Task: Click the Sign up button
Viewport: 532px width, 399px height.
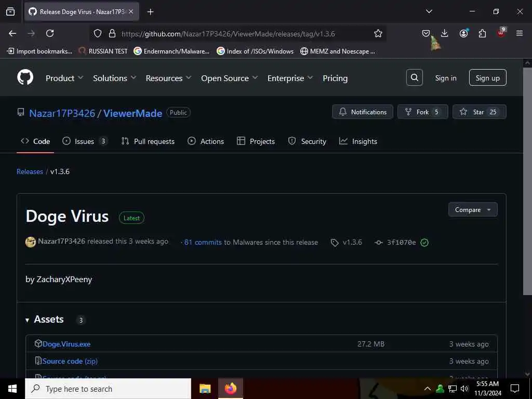Action: tap(487, 78)
